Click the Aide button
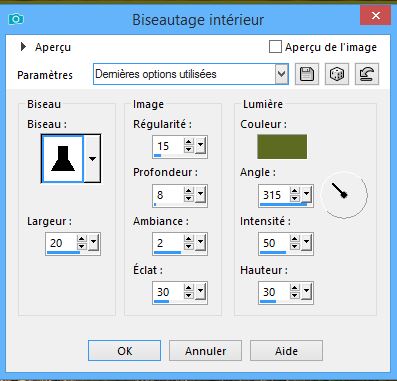The image size is (397, 381). [286, 351]
